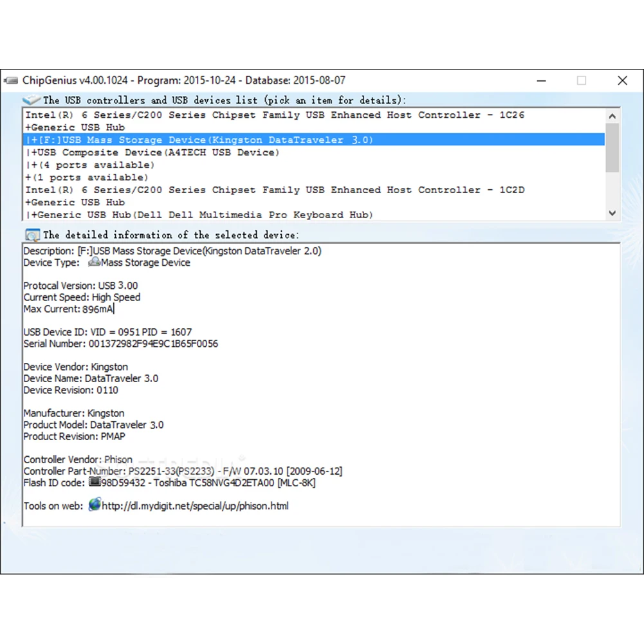Click the device list scroll up arrow

point(612,116)
